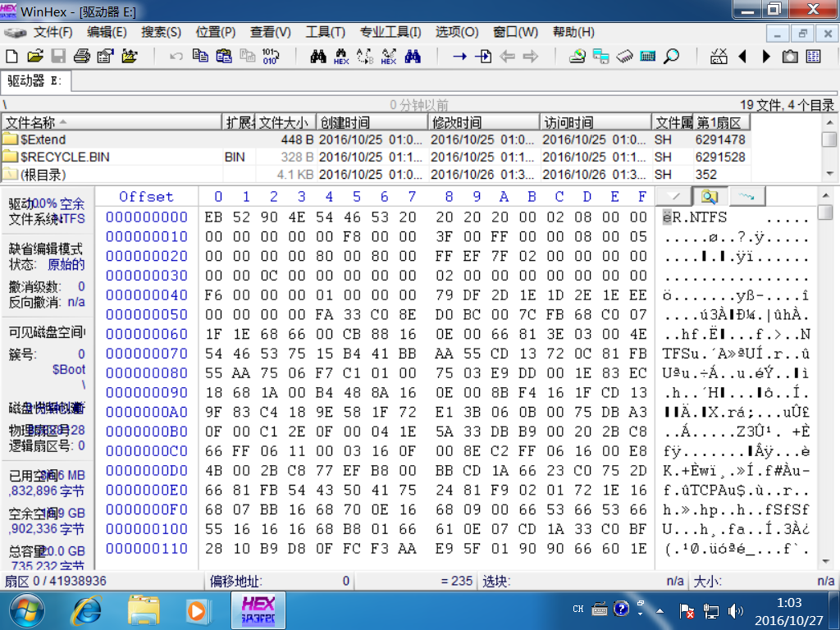The image size is (840, 630).
Task: Navigate forward using the right arrow
Action: point(531,57)
